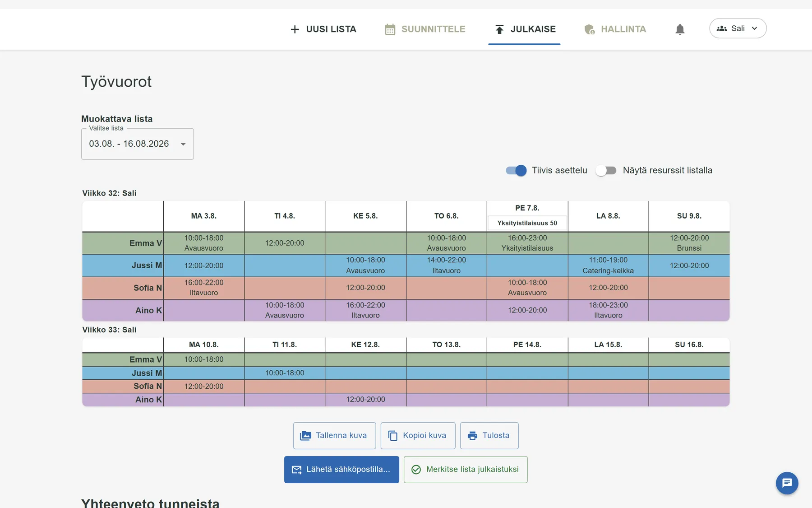
Task: Open the Hallinta tab
Action: point(615,29)
